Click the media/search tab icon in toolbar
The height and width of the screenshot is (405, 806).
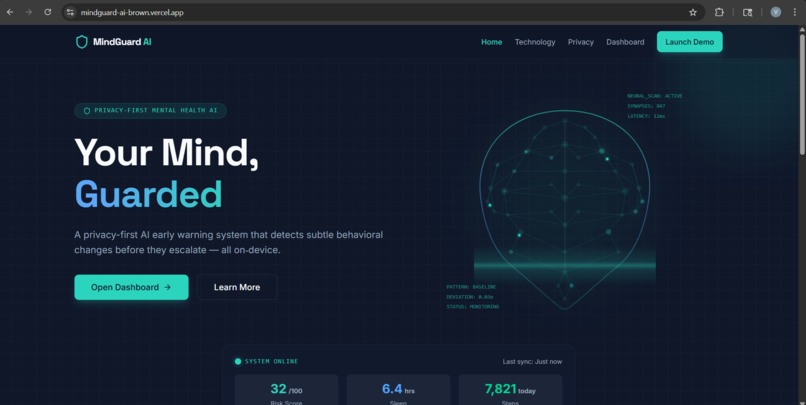[x=747, y=12]
